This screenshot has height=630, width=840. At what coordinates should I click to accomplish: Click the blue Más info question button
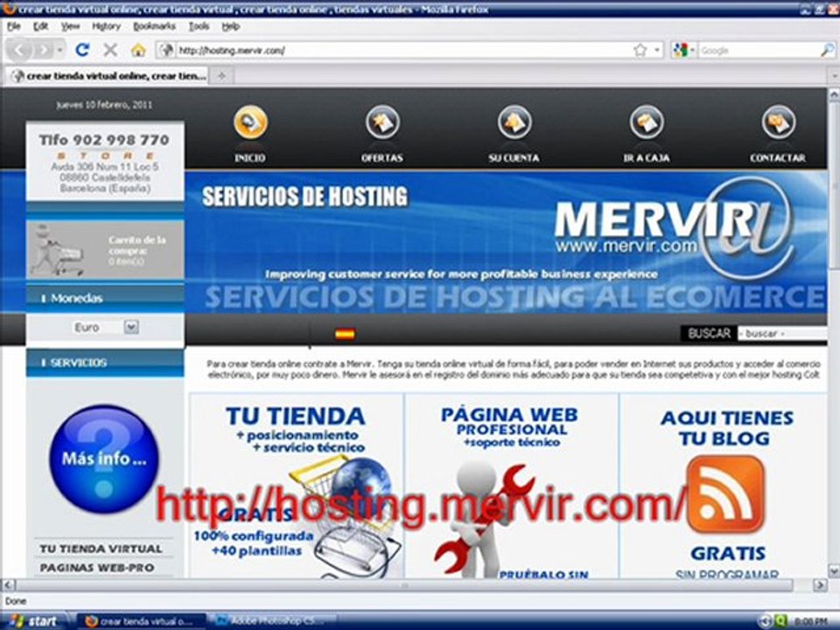coord(104,458)
